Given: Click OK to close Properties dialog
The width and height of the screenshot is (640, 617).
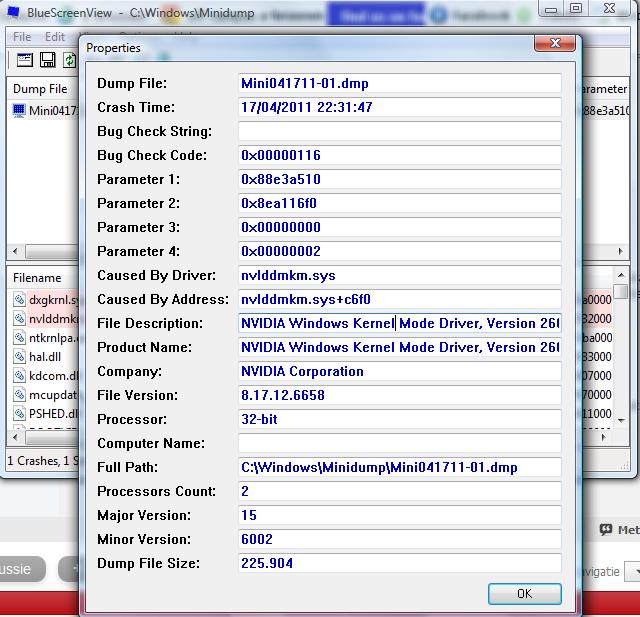Looking at the screenshot, I should click(524, 593).
